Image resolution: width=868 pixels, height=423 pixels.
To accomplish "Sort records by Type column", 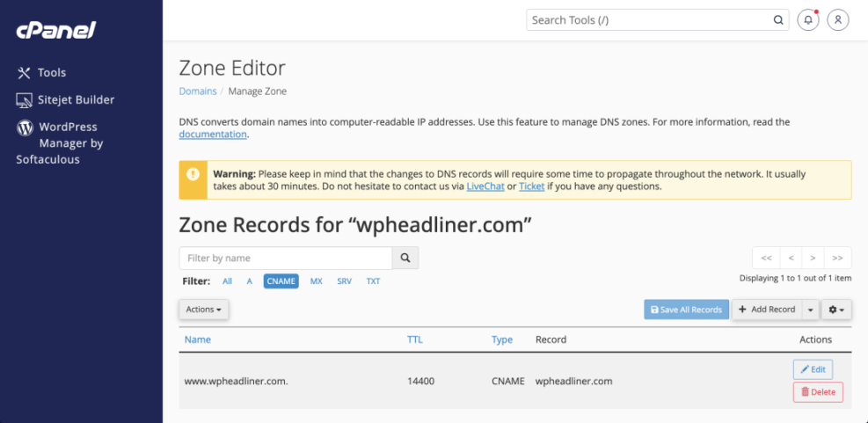I will coord(502,339).
